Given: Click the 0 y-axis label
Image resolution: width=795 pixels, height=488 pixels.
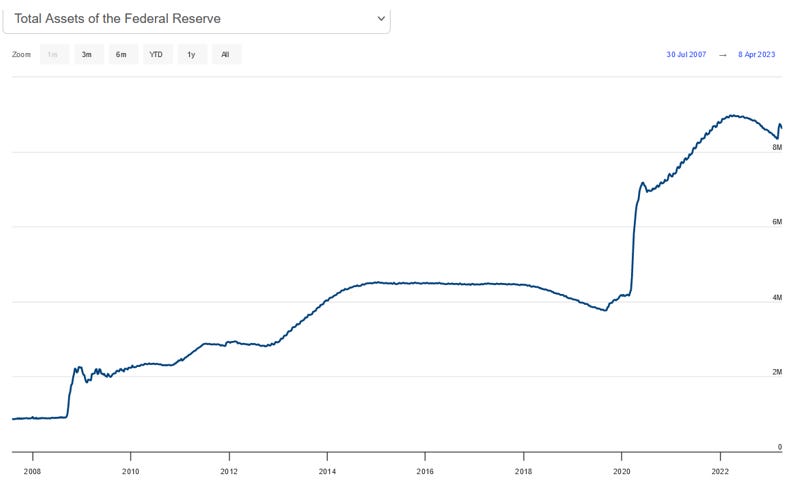Looking at the screenshot, I should point(780,447).
